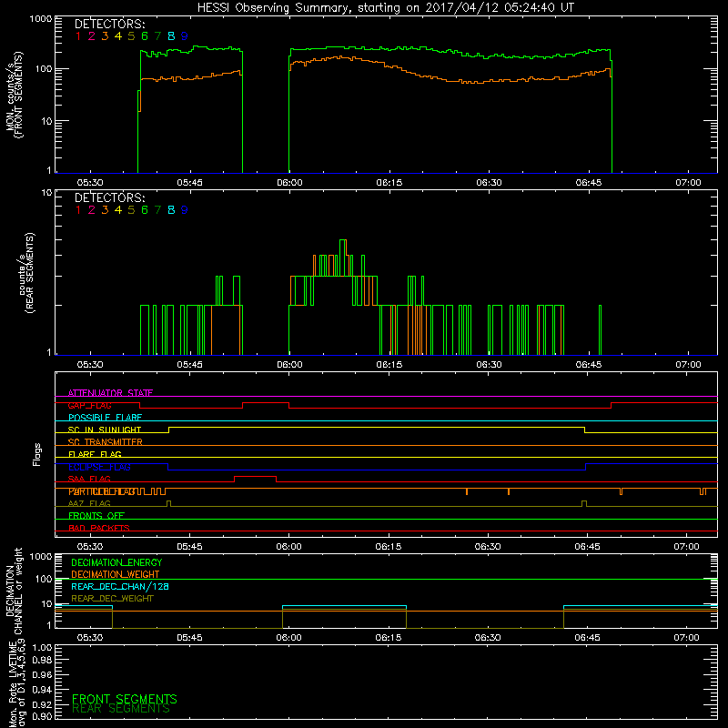Select the DECIMATION_WEIGHT legend entry

tap(116, 574)
